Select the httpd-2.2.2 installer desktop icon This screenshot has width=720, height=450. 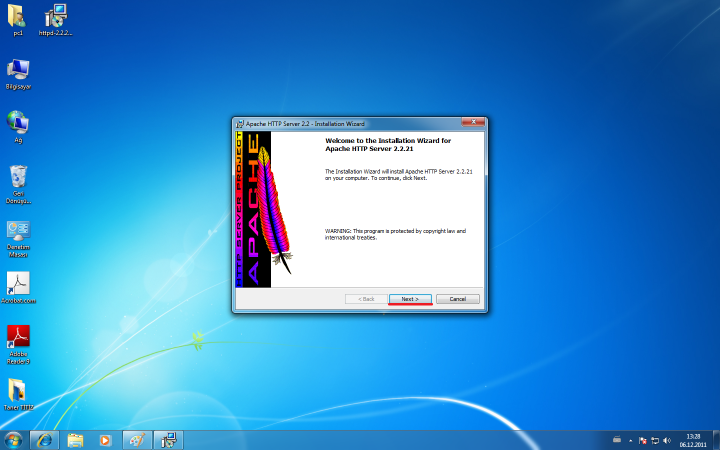point(56,17)
